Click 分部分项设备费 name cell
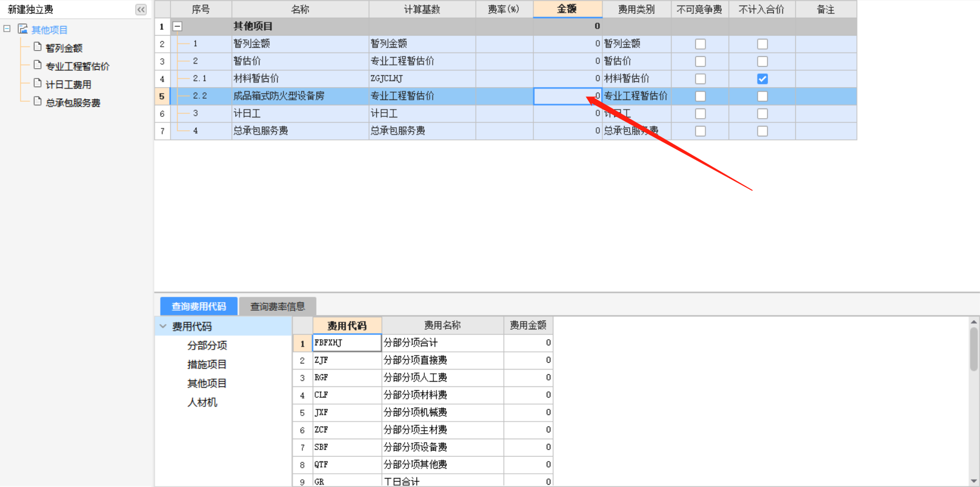The image size is (980, 487). point(442,447)
